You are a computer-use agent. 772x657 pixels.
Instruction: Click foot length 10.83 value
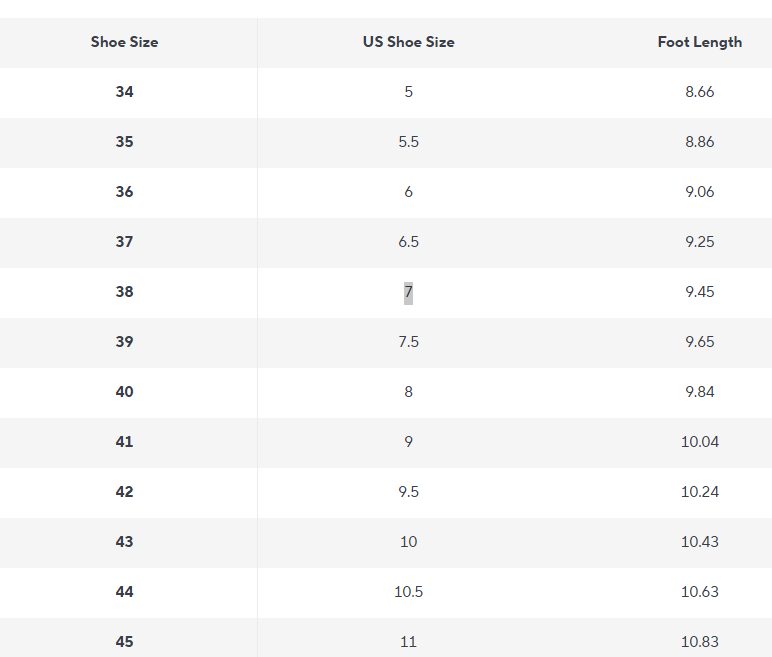pyautogui.click(x=699, y=642)
